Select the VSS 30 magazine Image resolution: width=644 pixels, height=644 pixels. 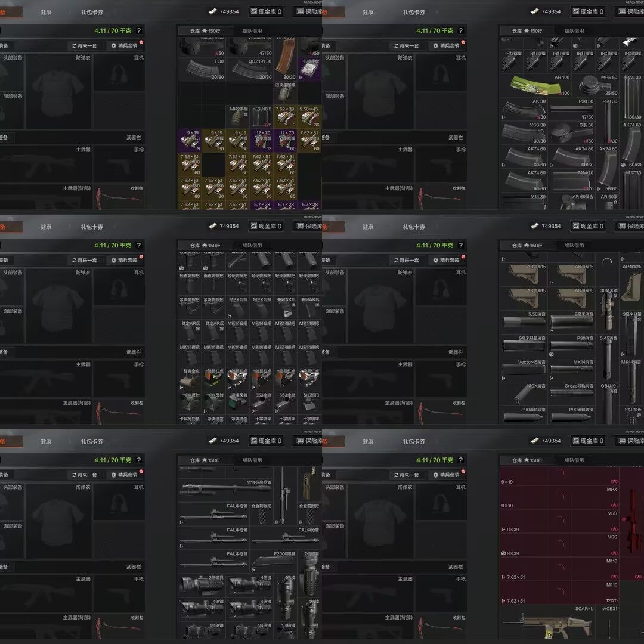(x=524, y=132)
